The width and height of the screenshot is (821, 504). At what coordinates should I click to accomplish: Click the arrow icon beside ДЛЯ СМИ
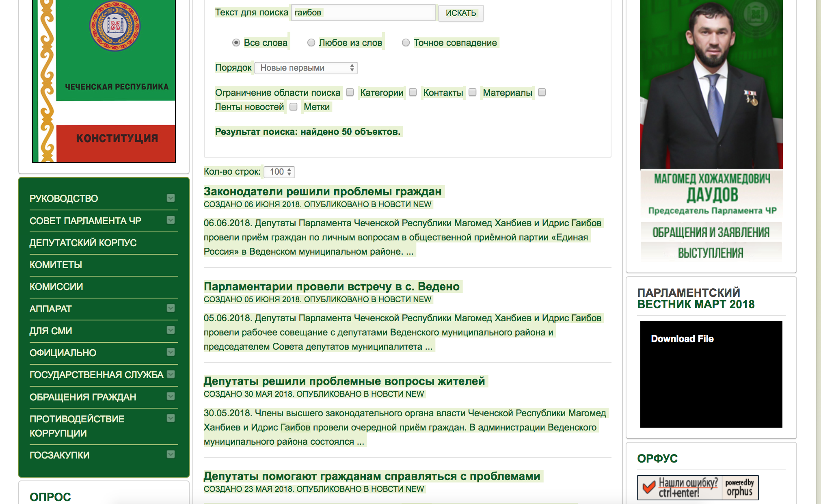point(171,330)
